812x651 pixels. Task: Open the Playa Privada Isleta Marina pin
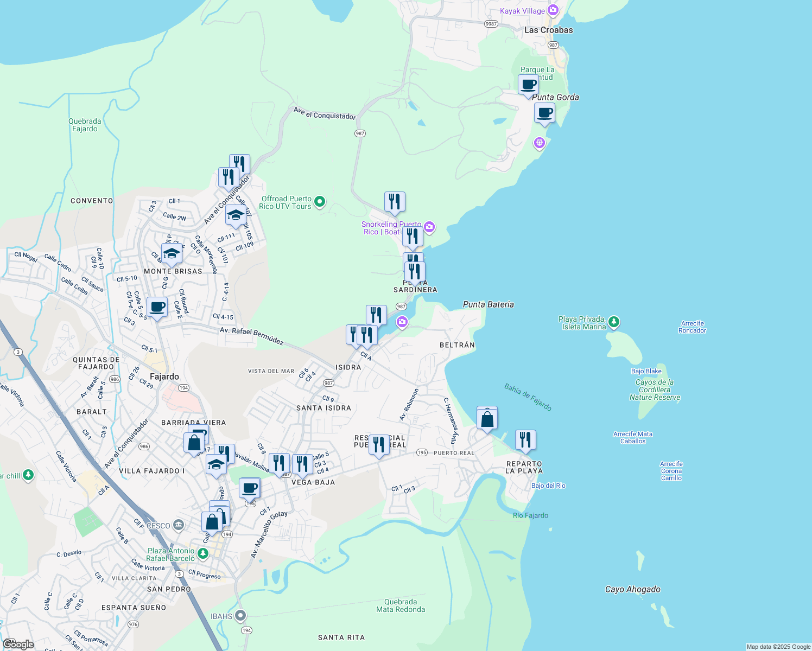(x=614, y=322)
